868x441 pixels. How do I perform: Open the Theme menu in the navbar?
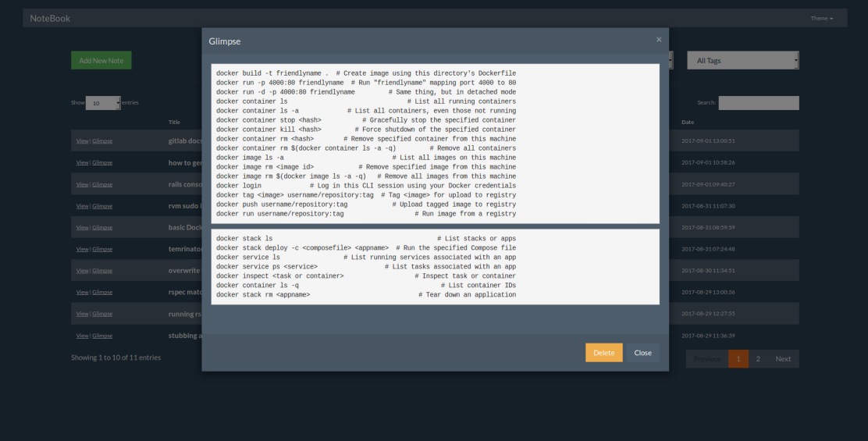821,18
